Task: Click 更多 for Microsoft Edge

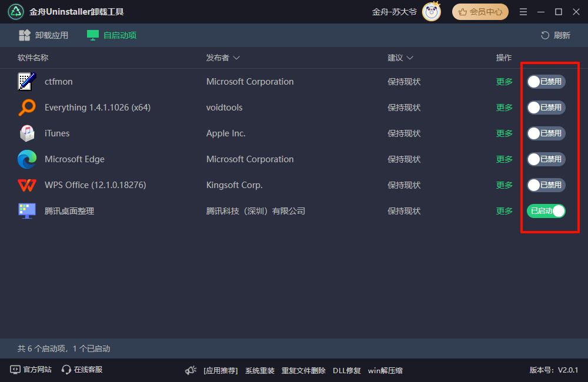Action: point(504,159)
